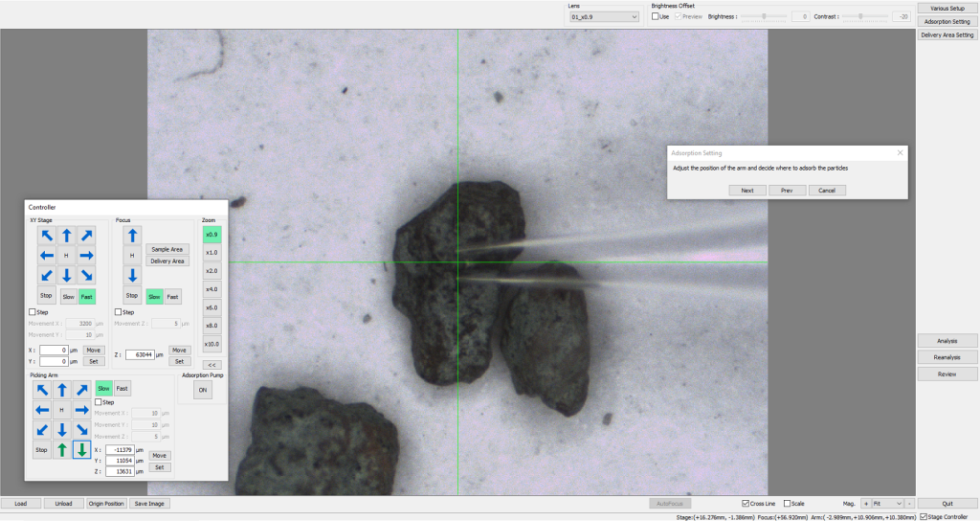Raise focus with Focus up arrow
This screenshot has height=521, width=980.
(x=132, y=235)
